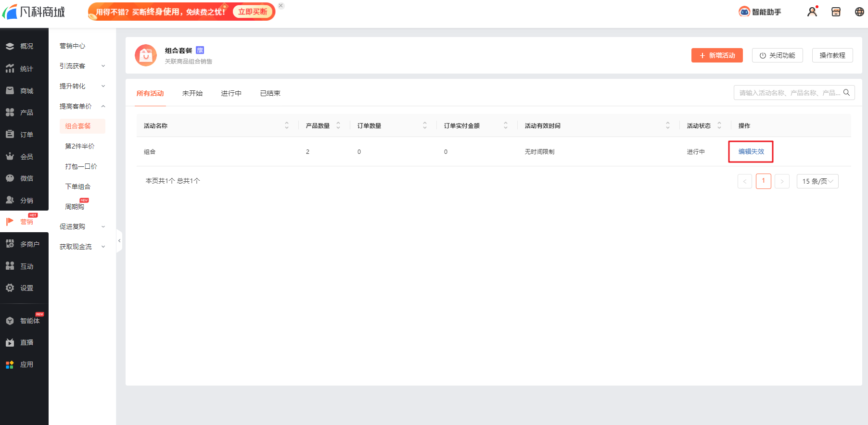Open the 15 条/页 page size dropdown
This screenshot has width=868, height=425.
(817, 181)
